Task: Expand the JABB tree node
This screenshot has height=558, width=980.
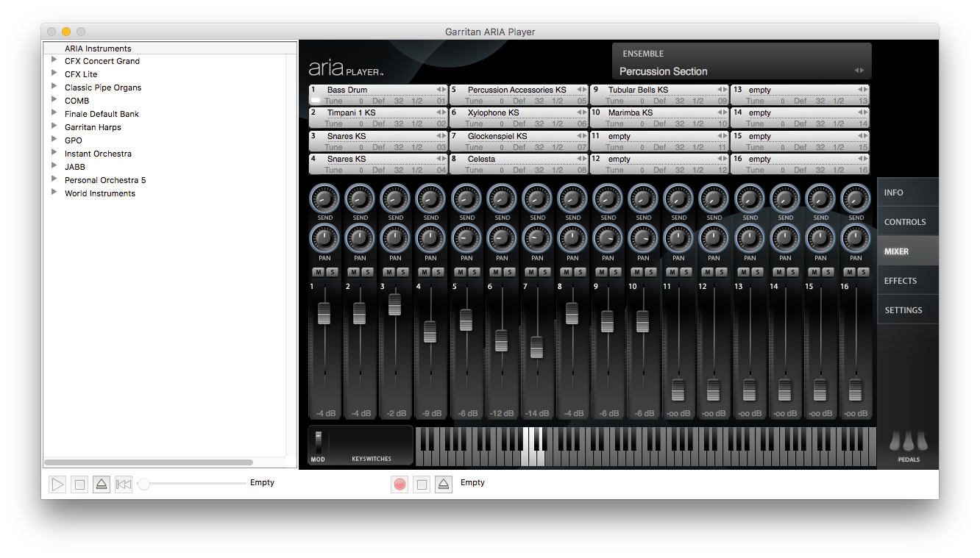Action: (54, 166)
